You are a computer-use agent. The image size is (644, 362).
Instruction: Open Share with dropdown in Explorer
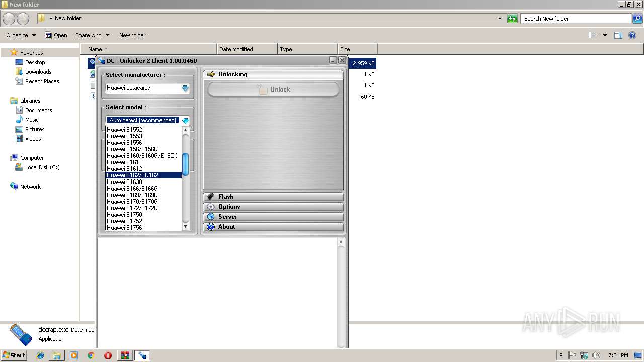[x=93, y=35]
